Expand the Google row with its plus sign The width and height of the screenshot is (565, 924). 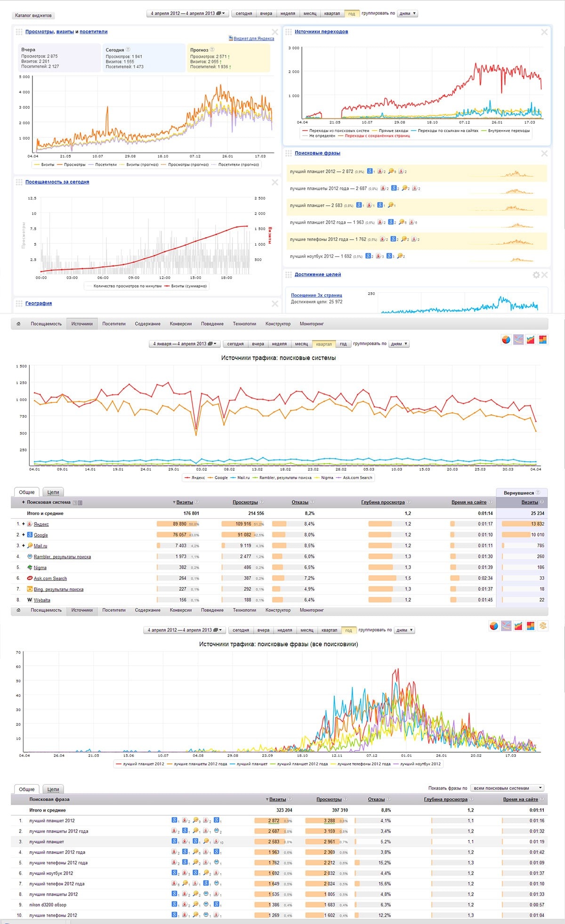point(24,535)
